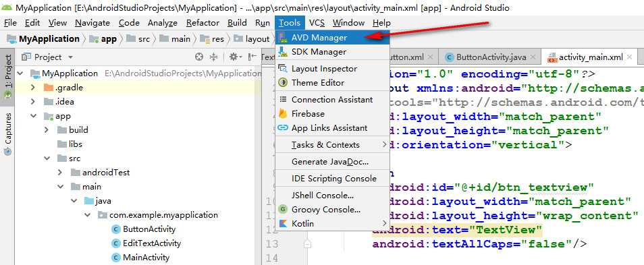Screen dimensions: 644x265
Task: Click main breadcrumb in navigation bar
Action: tap(175, 39)
